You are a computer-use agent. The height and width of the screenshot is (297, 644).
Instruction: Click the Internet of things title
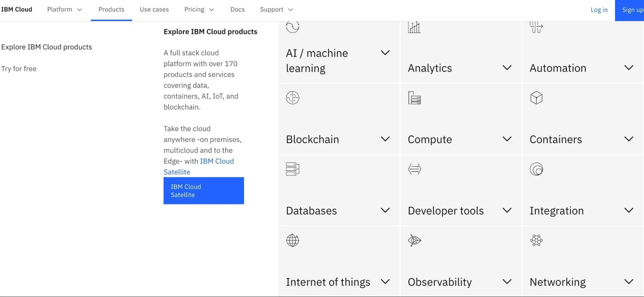[328, 283]
